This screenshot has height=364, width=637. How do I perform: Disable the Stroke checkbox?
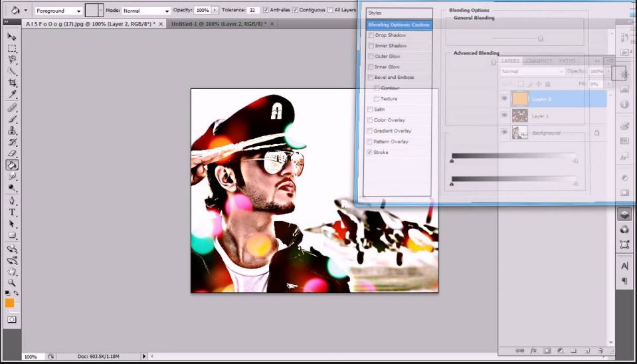click(369, 152)
